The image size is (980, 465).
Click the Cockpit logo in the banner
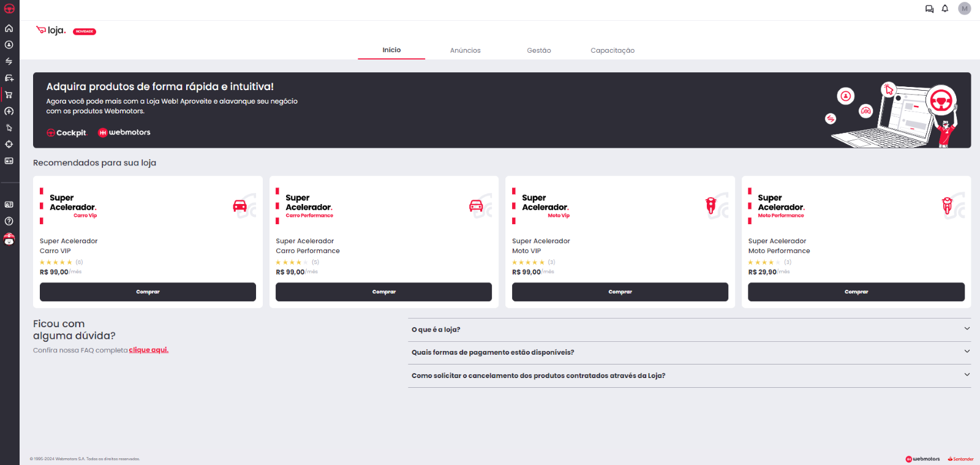pos(67,133)
